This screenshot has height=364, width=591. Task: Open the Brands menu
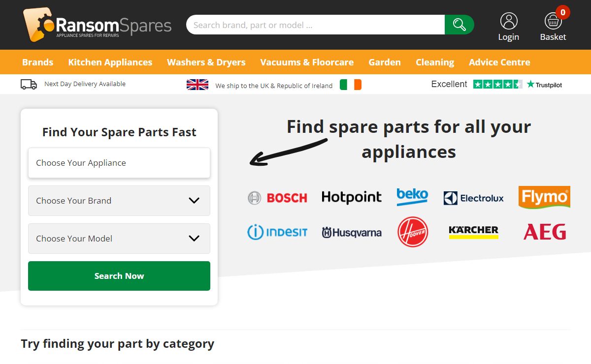click(37, 62)
